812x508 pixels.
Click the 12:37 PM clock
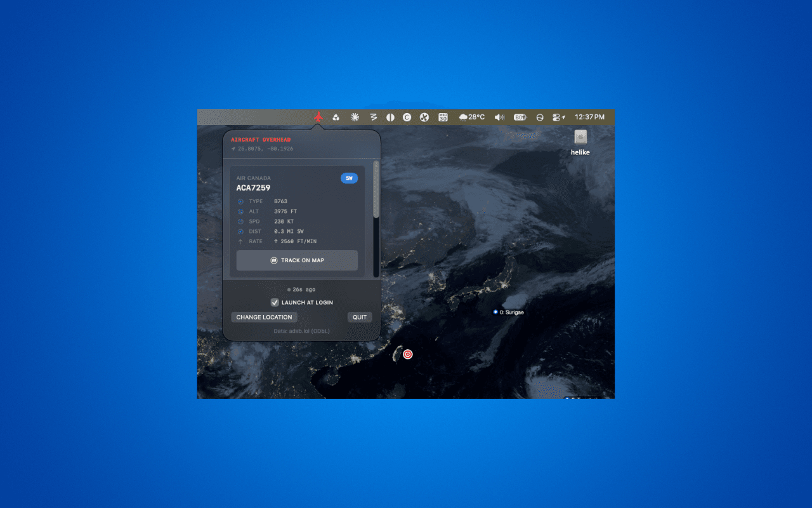click(589, 117)
